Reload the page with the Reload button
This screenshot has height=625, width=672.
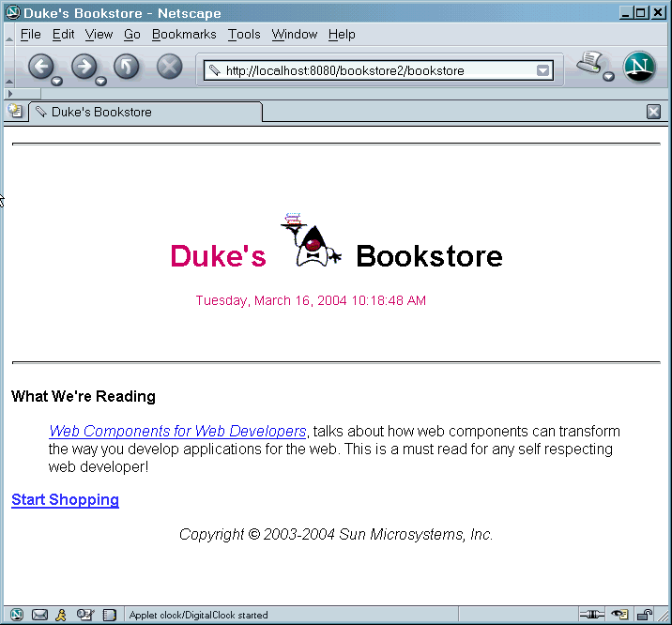coord(127,67)
